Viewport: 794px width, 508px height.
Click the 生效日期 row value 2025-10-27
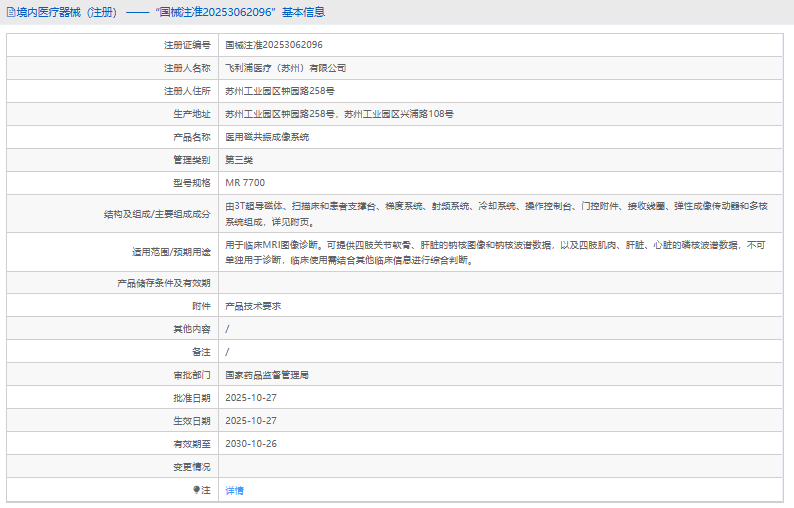[x=251, y=421]
